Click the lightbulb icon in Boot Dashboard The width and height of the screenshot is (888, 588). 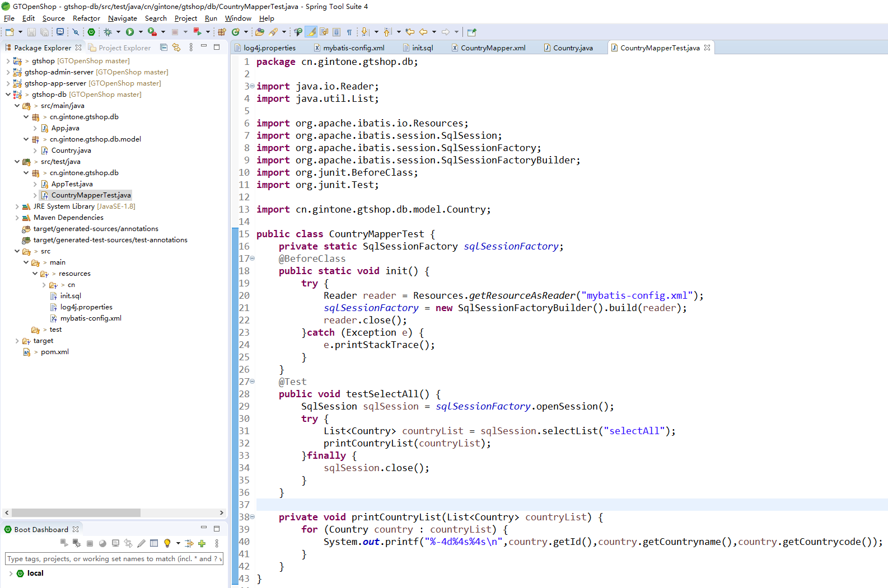[167, 543]
